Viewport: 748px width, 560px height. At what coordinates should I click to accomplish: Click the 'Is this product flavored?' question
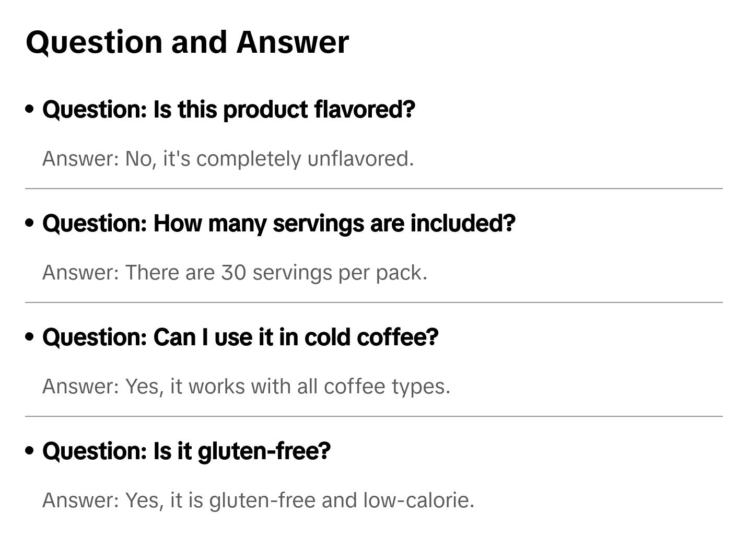point(228,110)
